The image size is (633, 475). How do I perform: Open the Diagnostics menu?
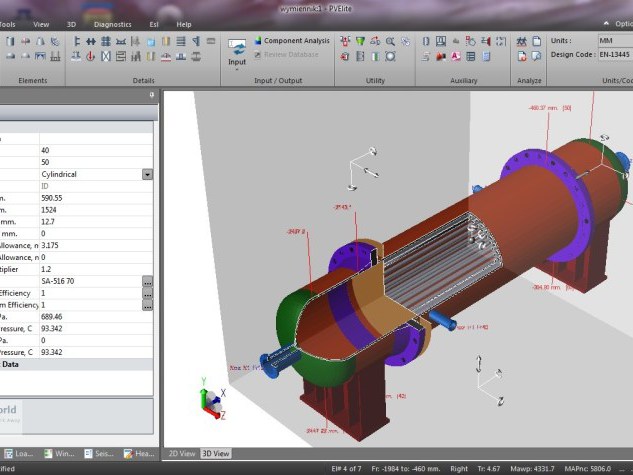tap(111, 23)
